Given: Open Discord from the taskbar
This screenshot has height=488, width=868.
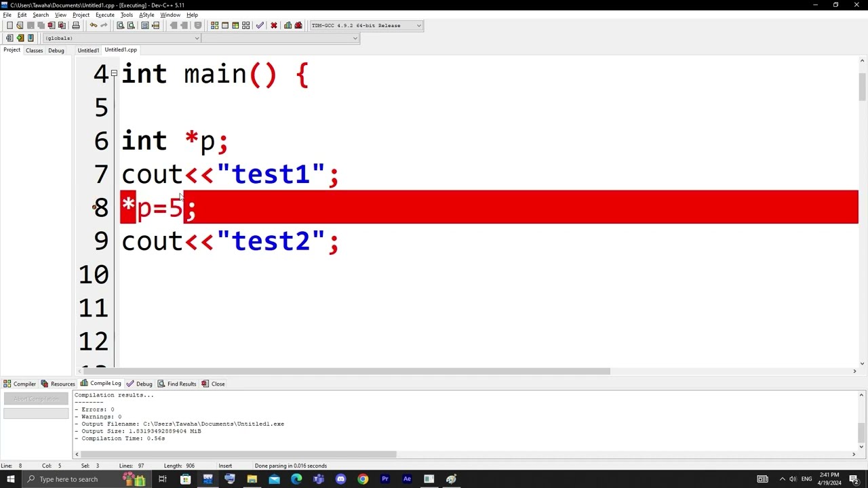Looking at the screenshot, I should click(340, 479).
